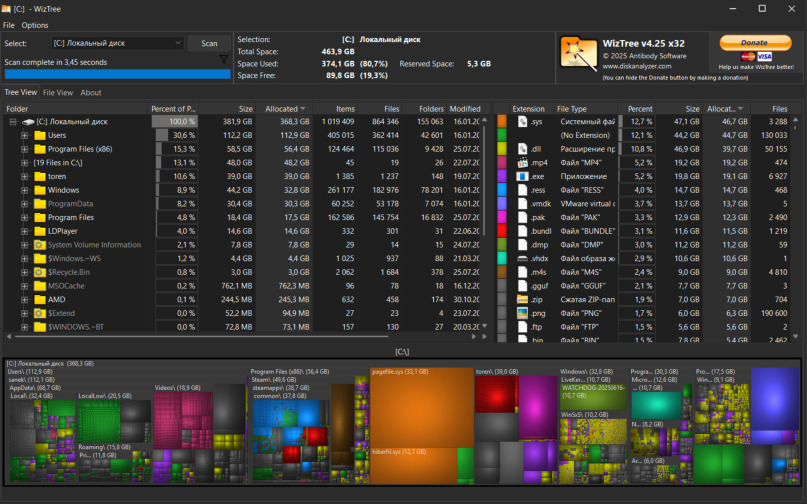Switch to the File View tab
The width and height of the screenshot is (807, 504).
[58, 93]
